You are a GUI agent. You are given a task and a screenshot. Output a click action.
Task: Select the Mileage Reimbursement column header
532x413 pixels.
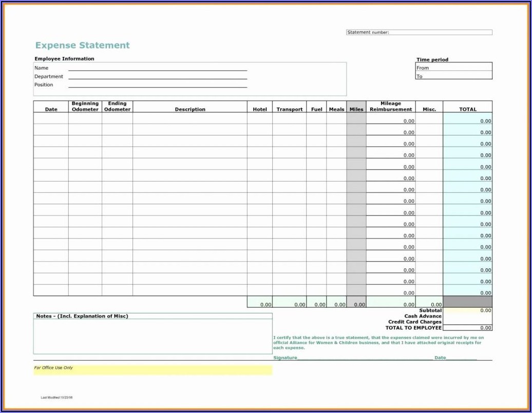click(391, 107)
